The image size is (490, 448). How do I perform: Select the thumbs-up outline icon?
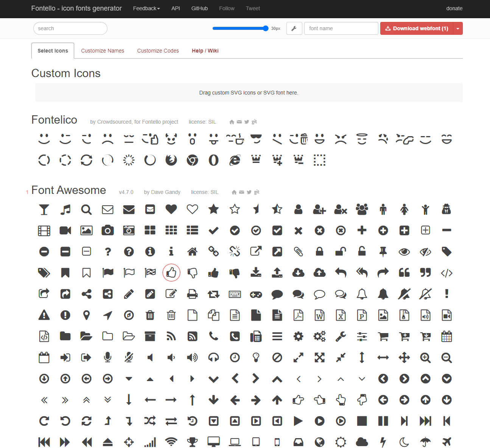171,273
